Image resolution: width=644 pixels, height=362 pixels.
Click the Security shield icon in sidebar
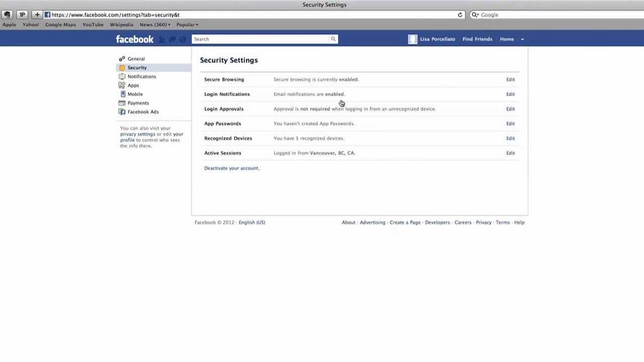coord(122,67)
